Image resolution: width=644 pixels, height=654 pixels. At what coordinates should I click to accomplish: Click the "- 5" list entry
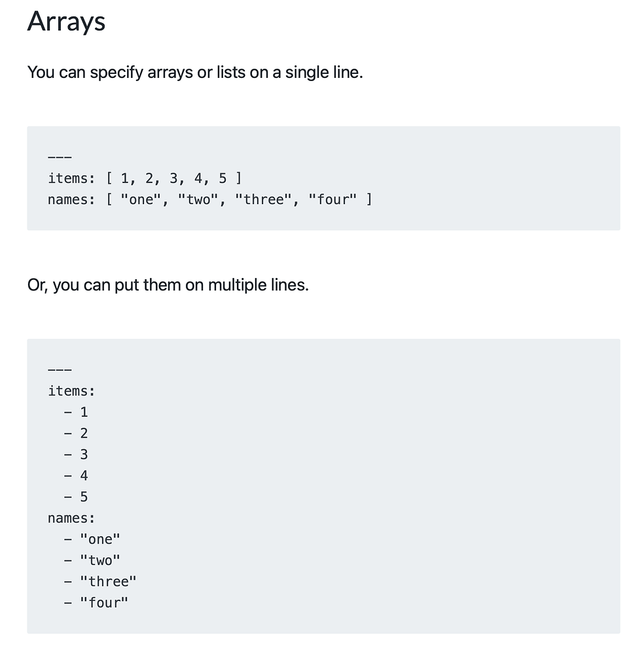point(76,497)
